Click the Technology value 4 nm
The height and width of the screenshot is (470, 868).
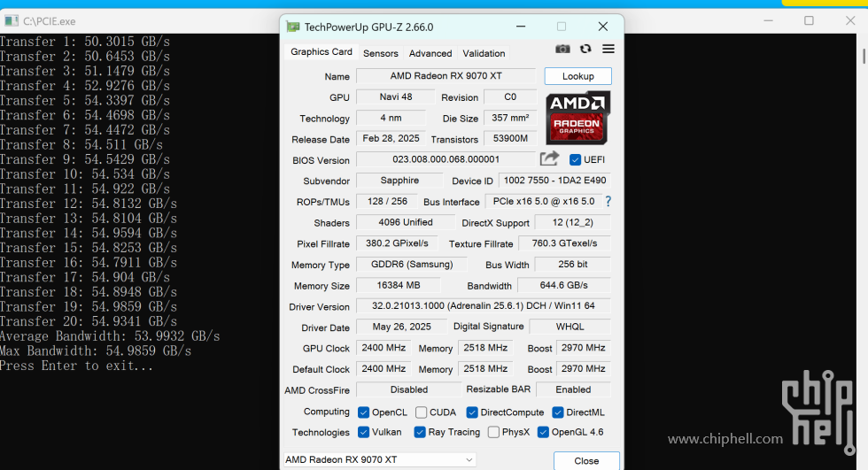pos(391,118)
